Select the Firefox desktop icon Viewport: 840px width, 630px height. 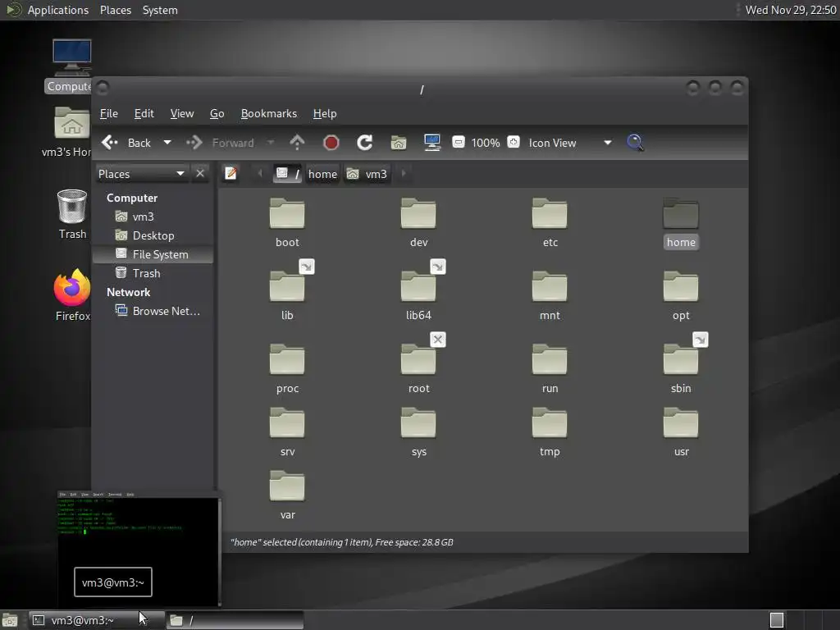72,294
